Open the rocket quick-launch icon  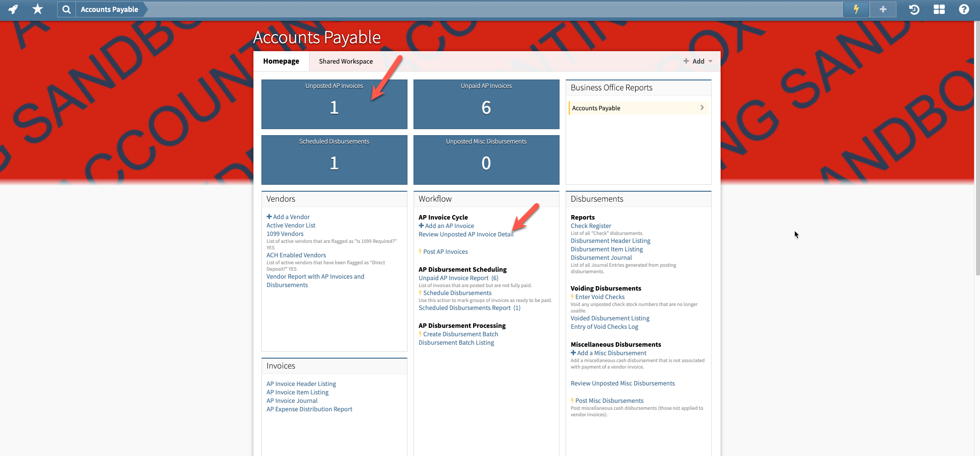tap(12, 9)
